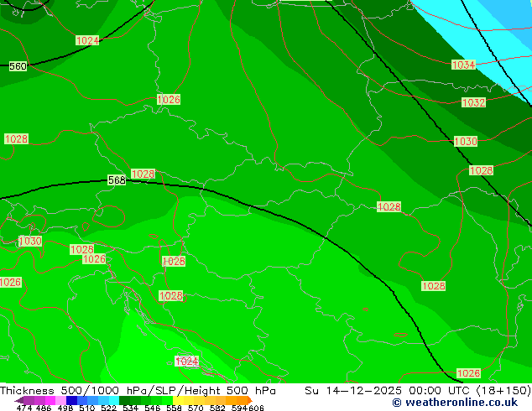532x411 pixels.
Task: Pick the bright yellow legend swatch
Action: (x=178, y=400)
